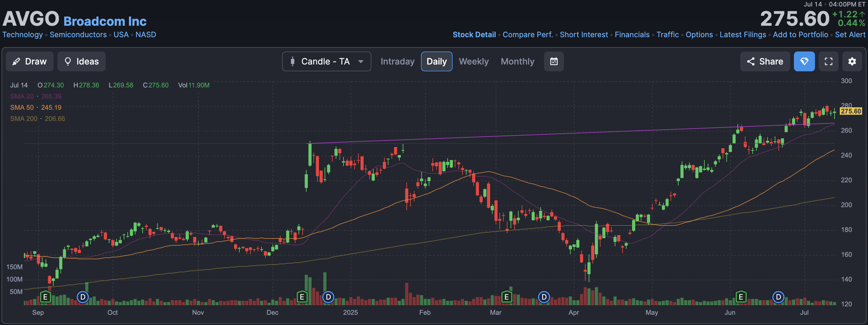The height and width of the screenshot is (325, 868).
Task: Open Financials link
Action: (632, 35)
